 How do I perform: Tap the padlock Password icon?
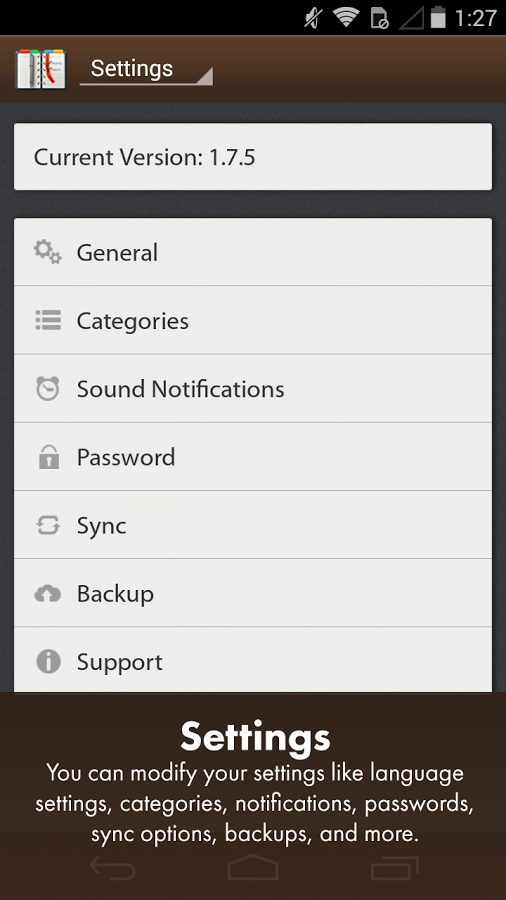(49, 457)
